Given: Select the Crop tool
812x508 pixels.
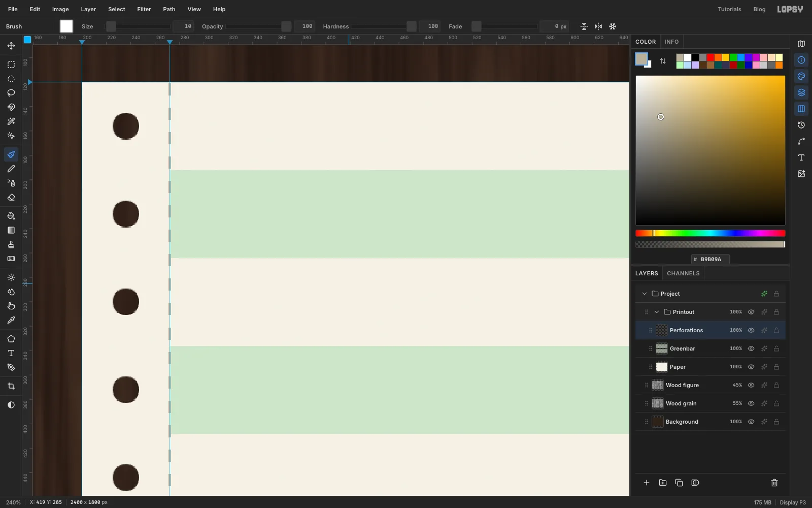Looking at the screenshot, I should [x=11, y=386].
